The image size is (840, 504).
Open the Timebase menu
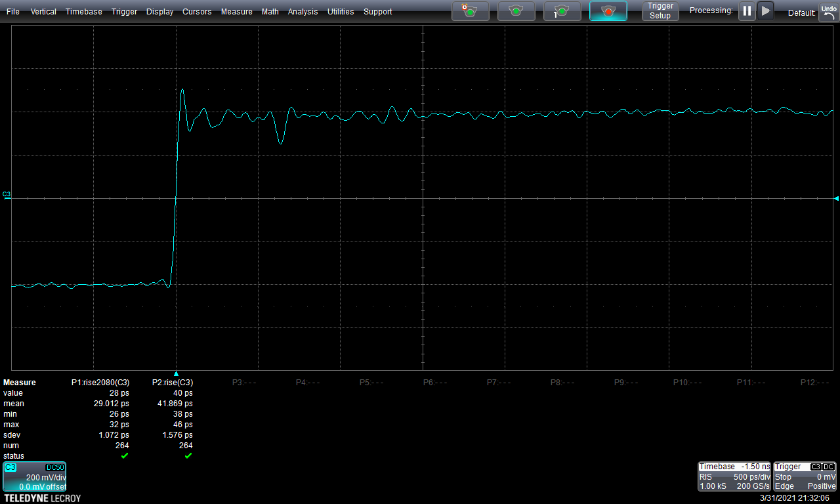[84, 12]
